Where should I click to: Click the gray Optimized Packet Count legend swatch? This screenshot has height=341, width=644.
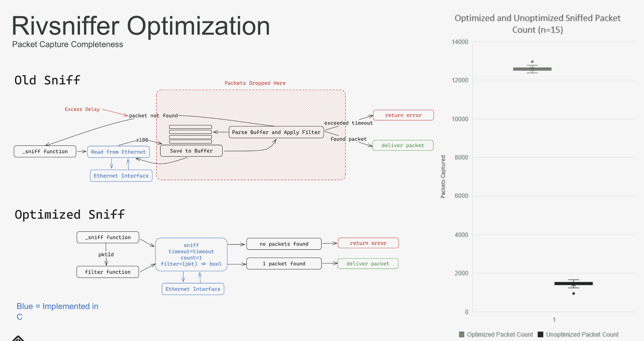tap(462, 334)
